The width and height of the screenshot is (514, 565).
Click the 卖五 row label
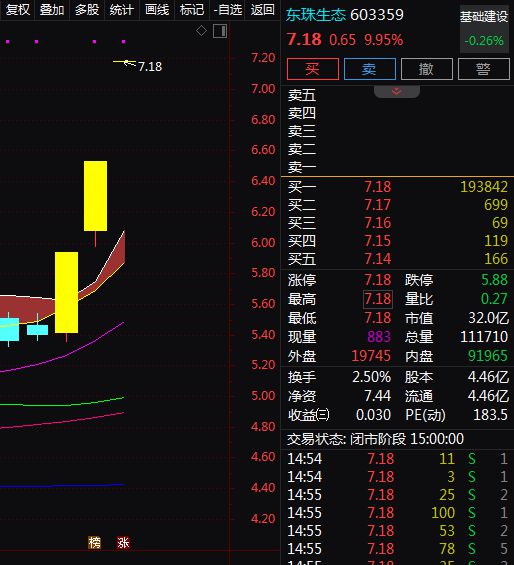pos(302,95)
